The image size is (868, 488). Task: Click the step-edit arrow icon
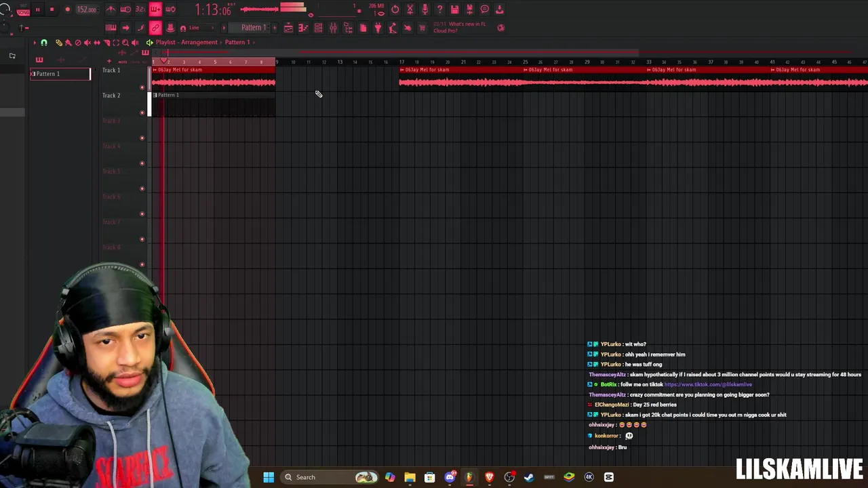click(125, 28)
